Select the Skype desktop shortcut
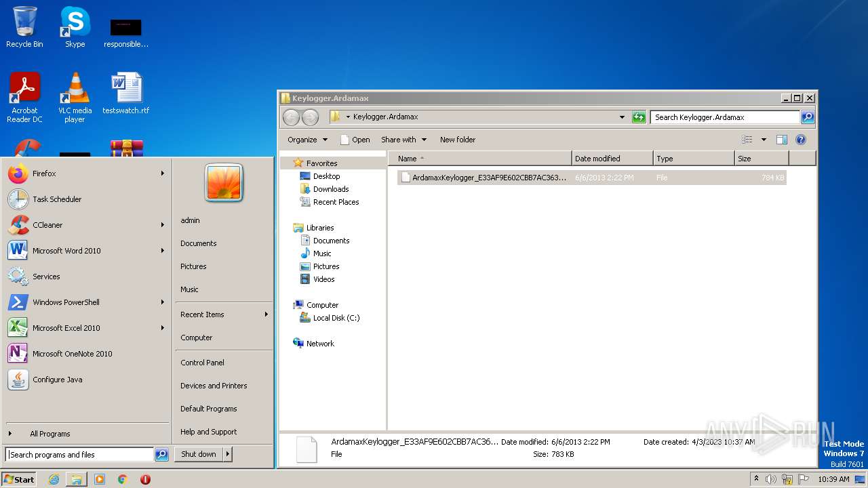This screenshot has width=868, height=488. [x=75, y=27]
